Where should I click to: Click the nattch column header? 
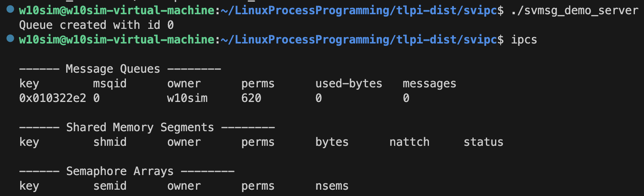pos(410,142)
